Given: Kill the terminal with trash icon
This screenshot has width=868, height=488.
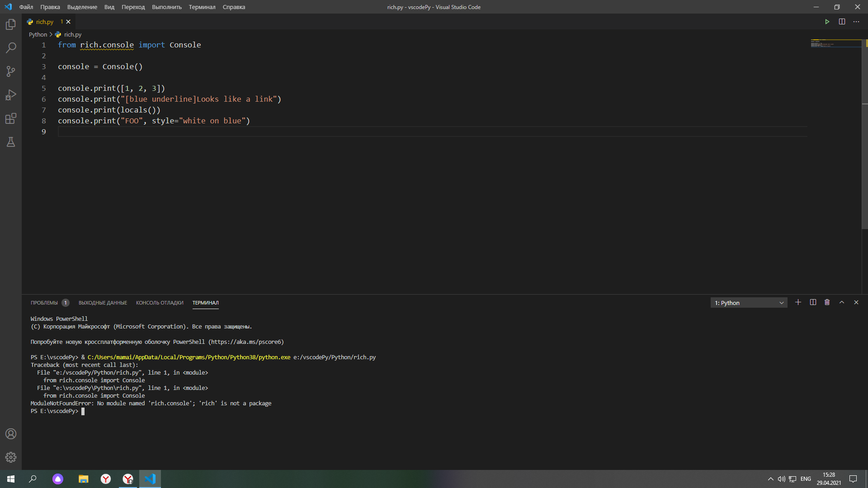Looking at the screenshot, I should [x=827, y=302].
